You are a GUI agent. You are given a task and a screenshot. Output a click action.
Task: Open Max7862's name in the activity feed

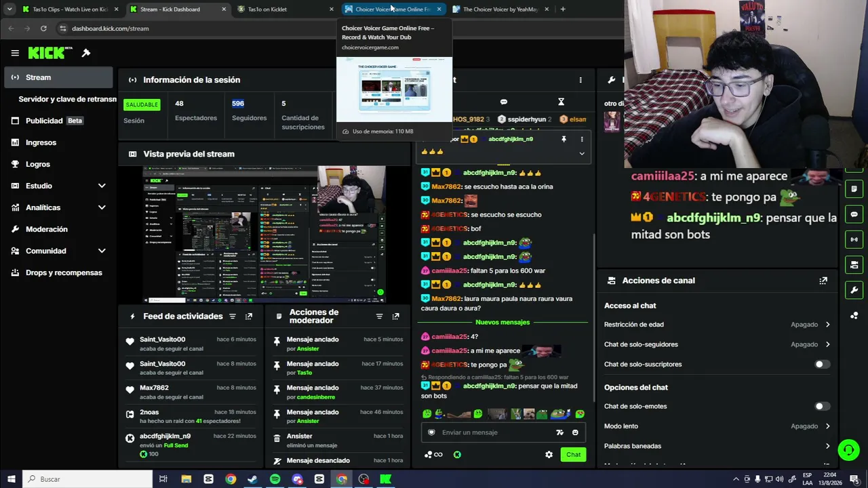tap(154, 388)
